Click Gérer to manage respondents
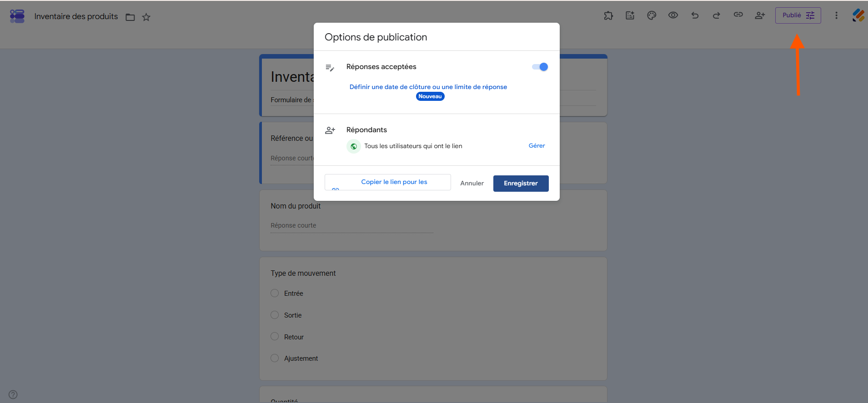868x403 pixels. tap(537, 146)
